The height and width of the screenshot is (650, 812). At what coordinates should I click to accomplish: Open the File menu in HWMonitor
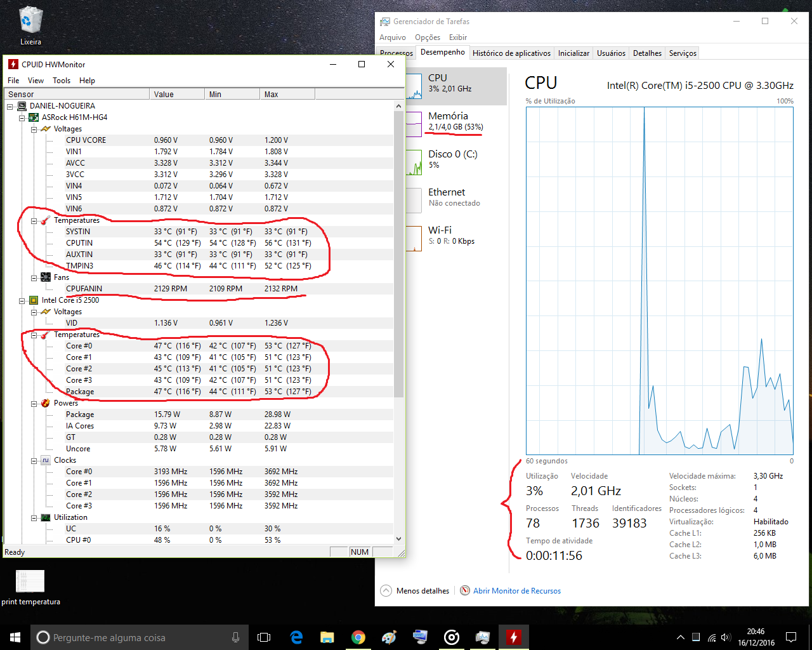coord(13,81)
